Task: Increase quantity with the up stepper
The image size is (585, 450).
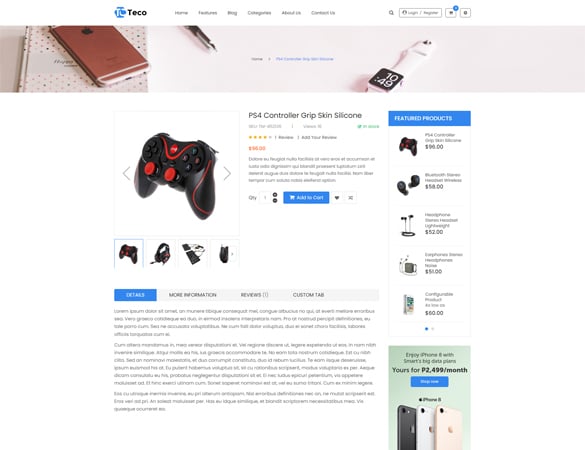Action: 275,195
